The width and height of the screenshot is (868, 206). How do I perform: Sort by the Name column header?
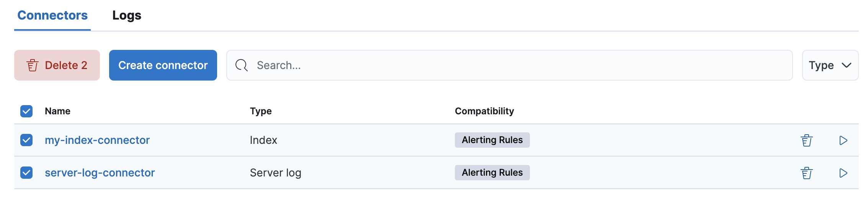pos(57,111)
